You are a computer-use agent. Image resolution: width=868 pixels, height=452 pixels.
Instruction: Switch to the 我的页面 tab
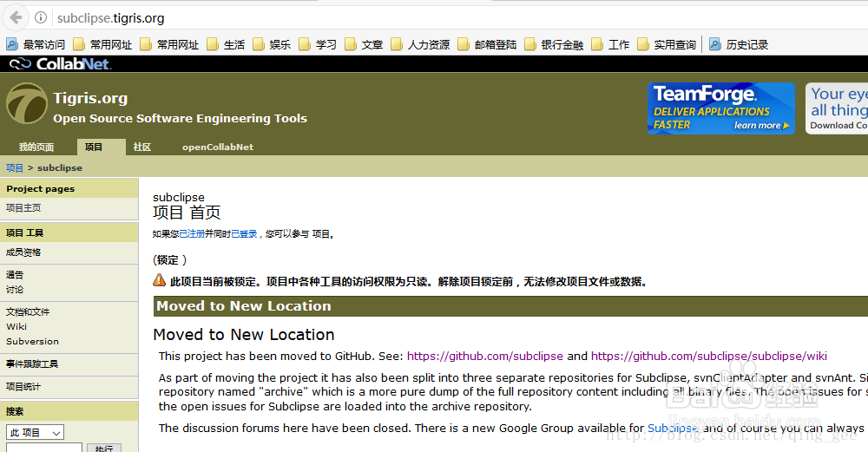point(36,147)
